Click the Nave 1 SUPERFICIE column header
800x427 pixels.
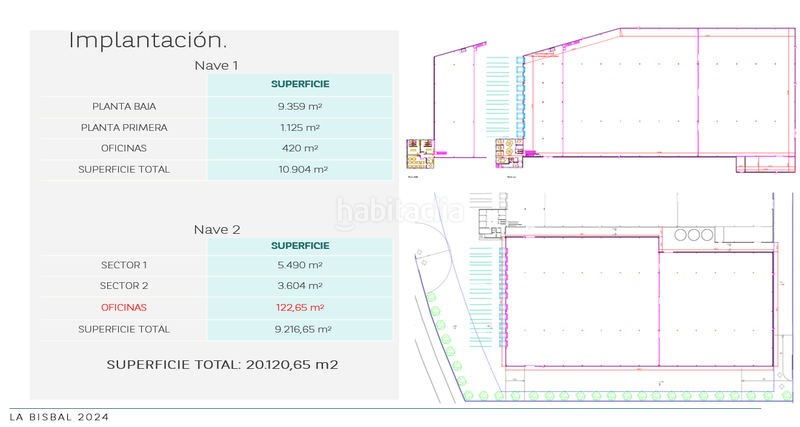(300, 85)
